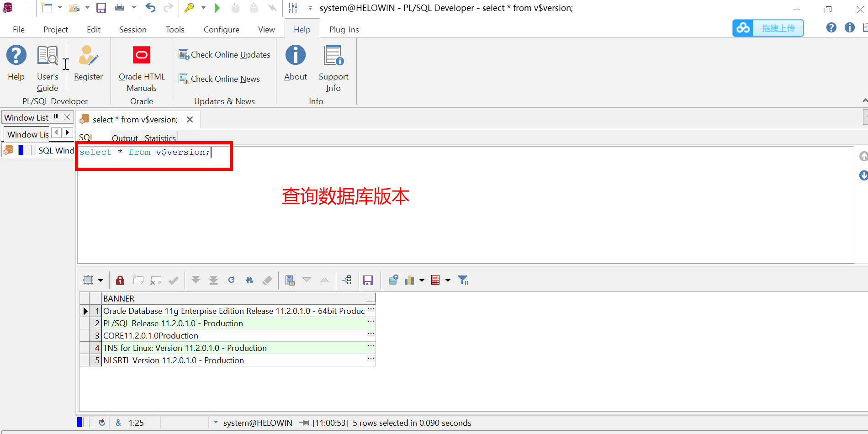This screenshot has width=868, height=434.
Task: Switch to the Tools ribbon tab
Action: pos(175,30)
